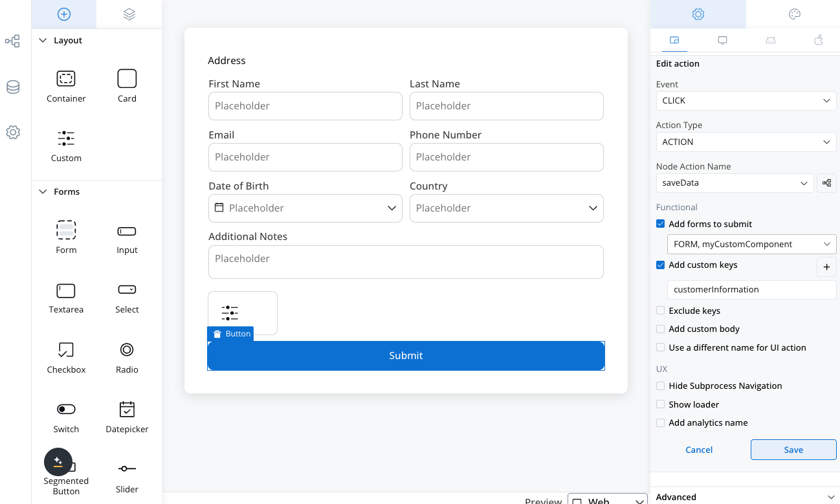Screen dimensions: 840x504
Task: Expand the Advanced section
Action: click(x=745, y=496)
